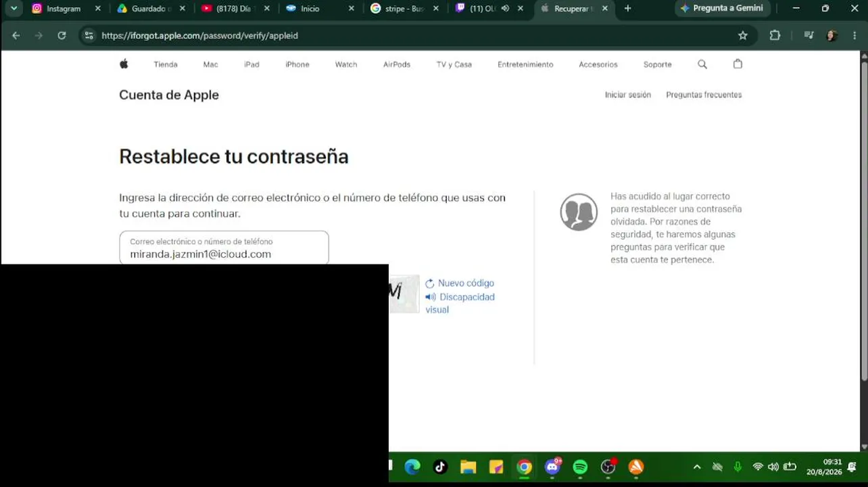Open the shopping bag icon
This screenshot has height=487, width=868.
(x=738, y=64)
